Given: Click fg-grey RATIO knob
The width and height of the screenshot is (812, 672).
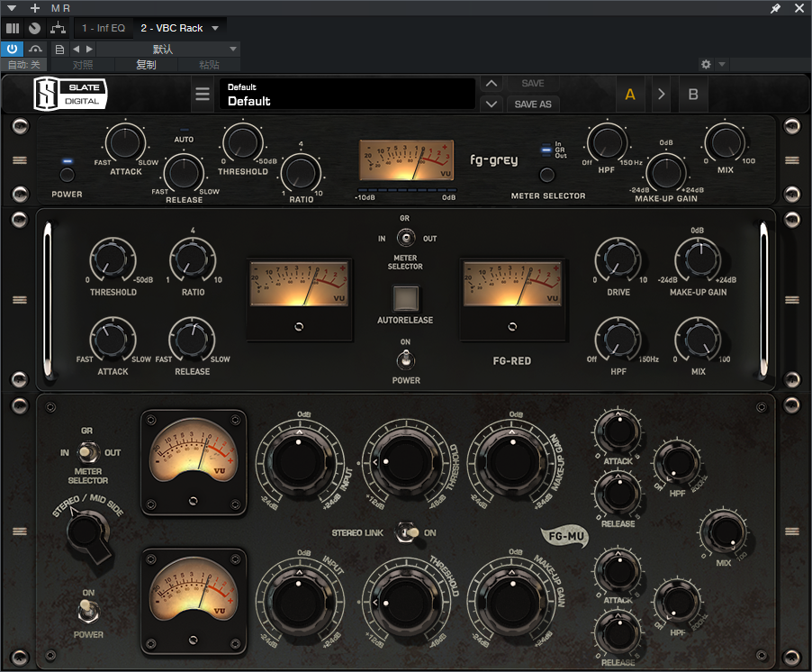Looking at the screenshot, I should point(301,173).
